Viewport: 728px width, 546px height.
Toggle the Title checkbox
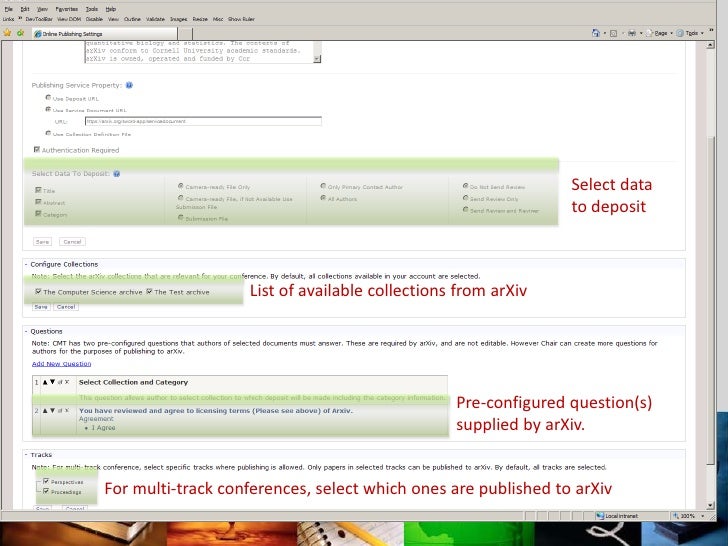[38, 190]
